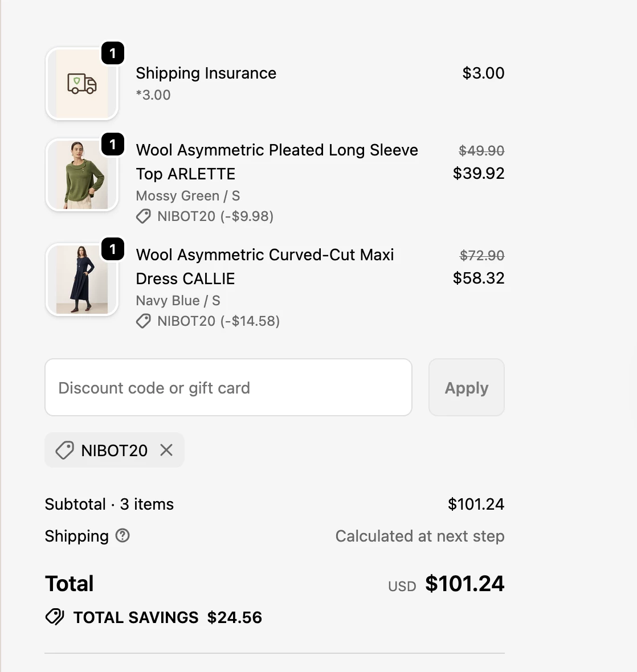The image size is (637, 672).
Task: Click the quantity badge on Shipping Insurance
Action: pos(113,54)
